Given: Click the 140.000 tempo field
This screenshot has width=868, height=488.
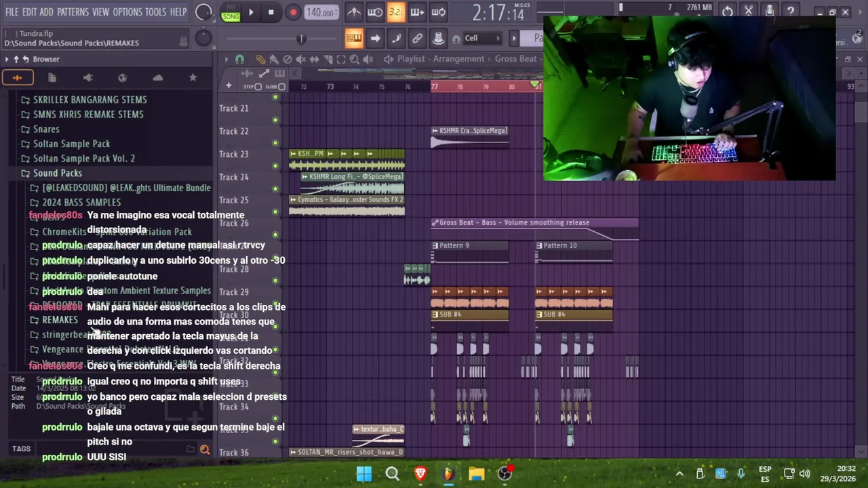Looking at the screenshot, I should (x=320, y=12).
